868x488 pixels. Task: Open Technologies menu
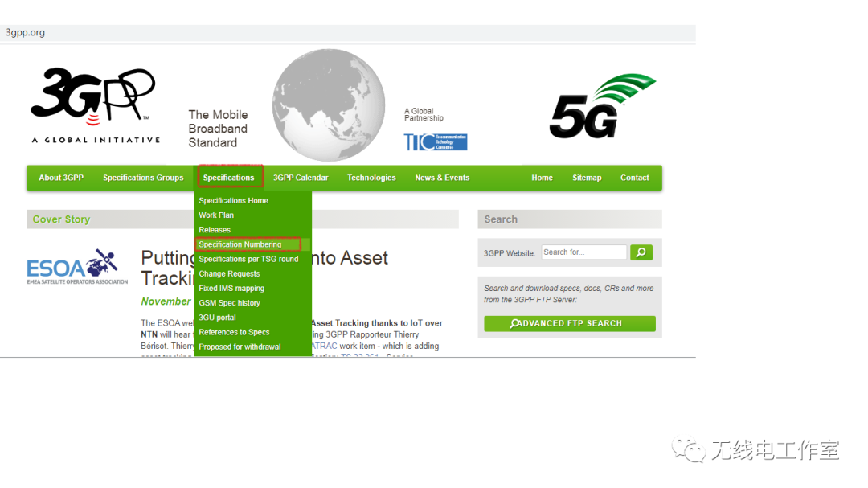pos(371,178)
